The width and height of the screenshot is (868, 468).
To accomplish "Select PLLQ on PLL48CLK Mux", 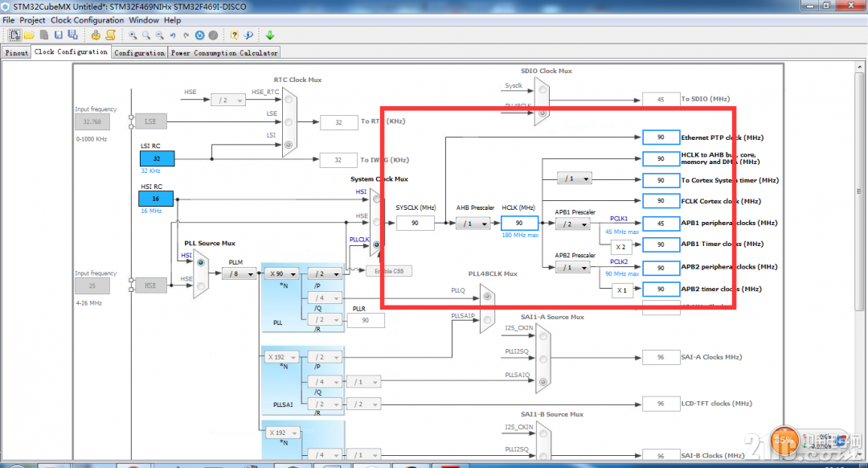I will (x=487, y=296).
